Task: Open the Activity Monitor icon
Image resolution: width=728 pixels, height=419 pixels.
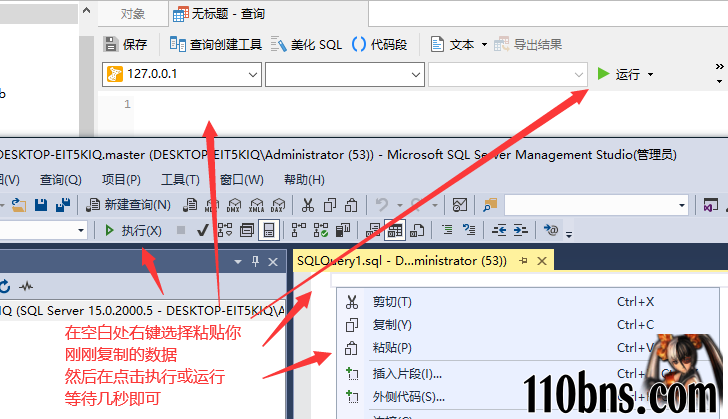Action: 460,205
